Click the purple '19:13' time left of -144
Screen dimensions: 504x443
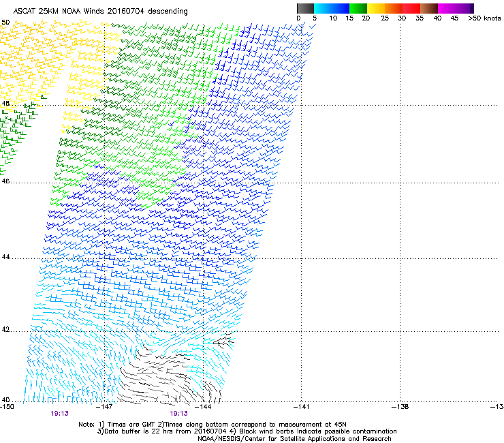pos(178,414)
